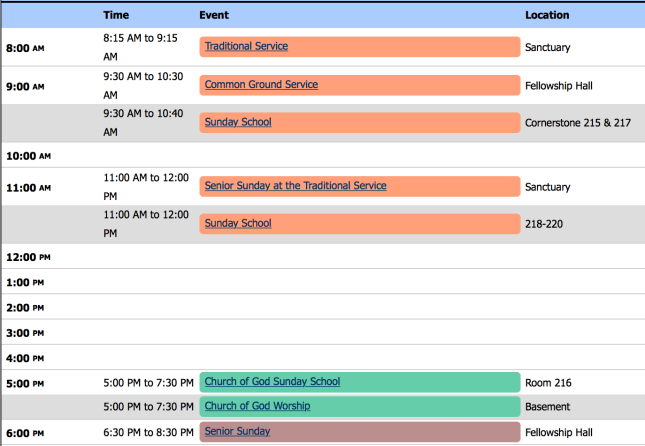
Task: Click the Cornerstone 215 & 217 location text
Action: (577, 123)
